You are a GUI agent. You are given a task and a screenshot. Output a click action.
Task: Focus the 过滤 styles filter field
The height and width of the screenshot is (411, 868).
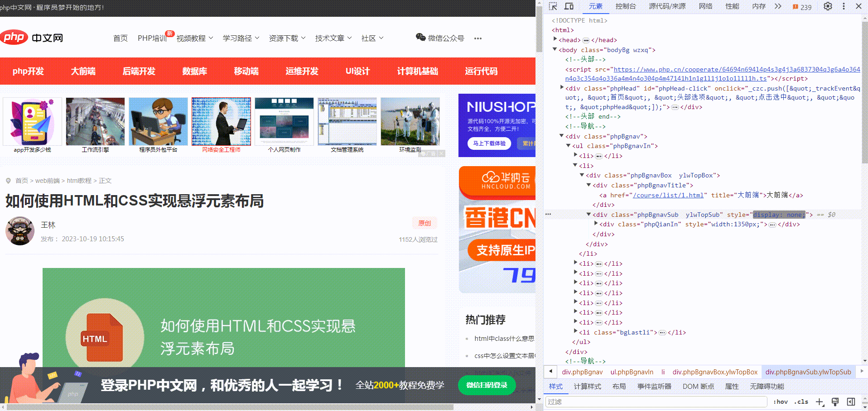tap(656, 401)
